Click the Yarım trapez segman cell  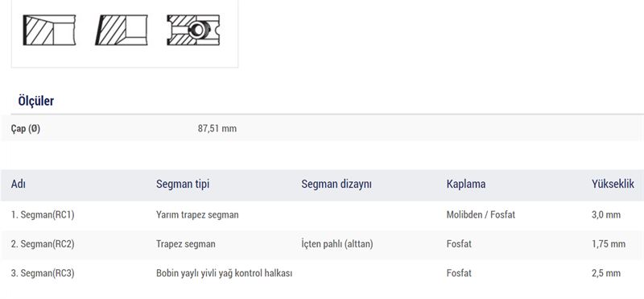tap(197, 214)
